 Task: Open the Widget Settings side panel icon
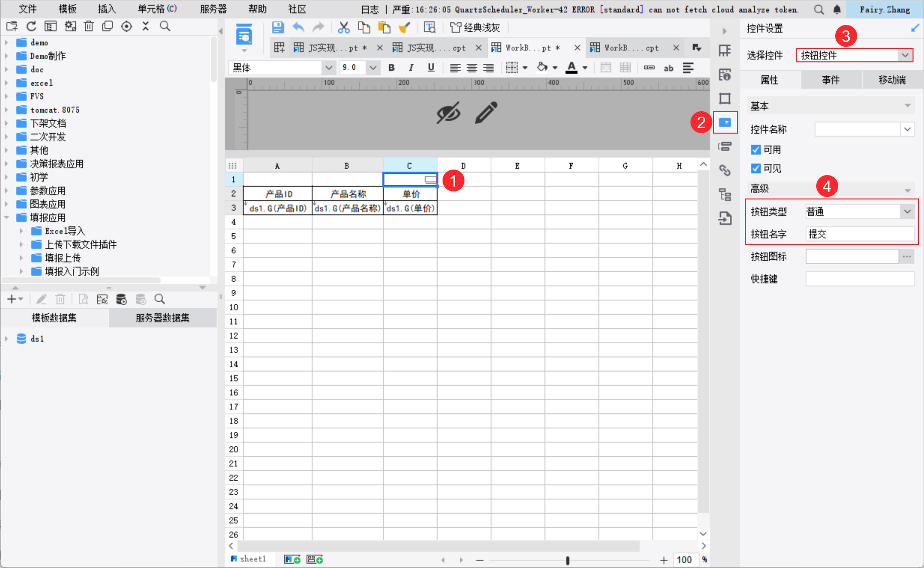point(725,122)
